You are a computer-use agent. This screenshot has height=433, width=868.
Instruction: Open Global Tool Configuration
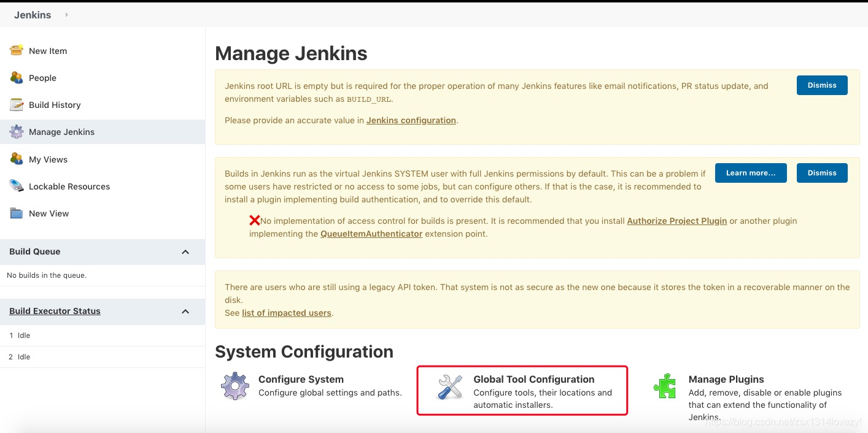534,379
